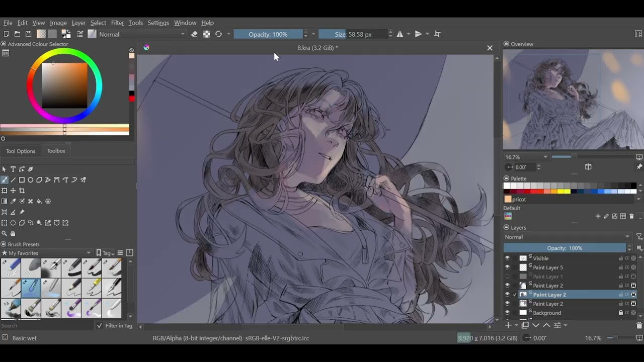Select the Line tool

tap(13, 179)
